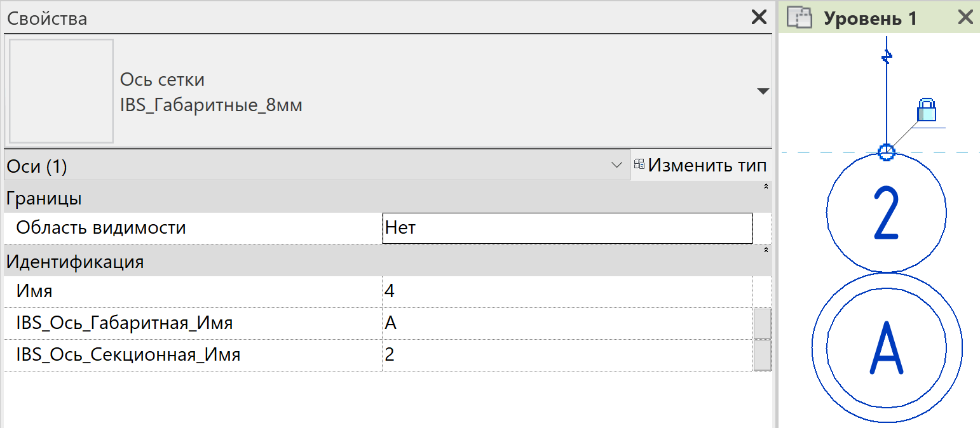Click the view icon on Уровень 1 tab
This screenshot has width=980, height=428.
pos(800,18)
